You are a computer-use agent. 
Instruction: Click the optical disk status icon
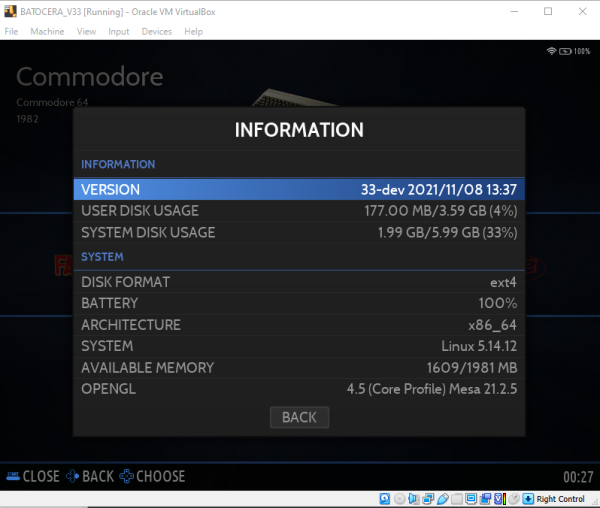click(x=399, y=499)
